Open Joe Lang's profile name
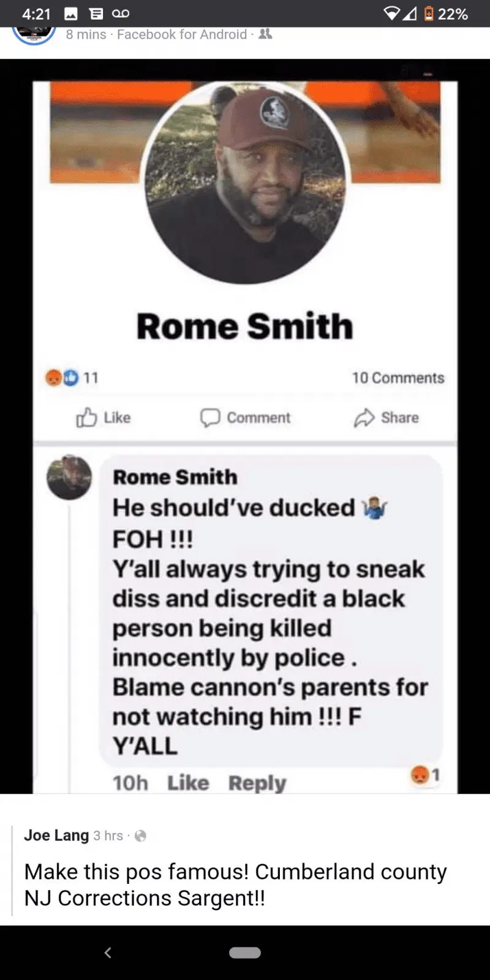The height and width of the screenshot is (980, 490). point(56,835)
